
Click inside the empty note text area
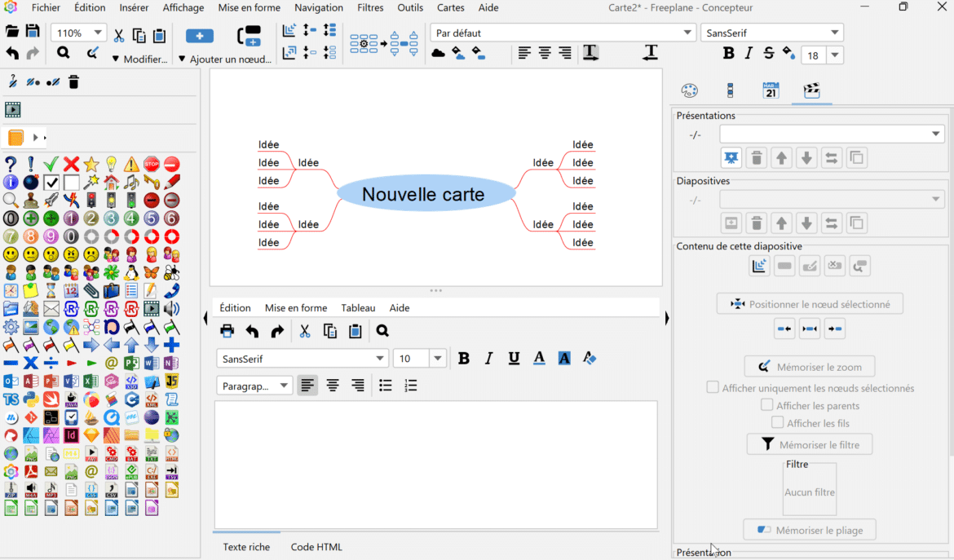435,465
